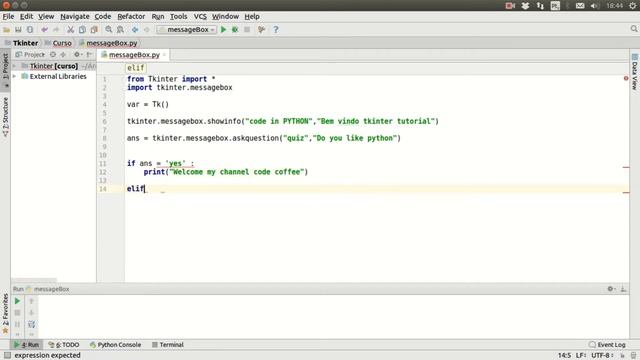This screenshot has height=360, width=640.
Task: Open the Navigate menu
Action: pyautogui.click(x=75, y=16)
